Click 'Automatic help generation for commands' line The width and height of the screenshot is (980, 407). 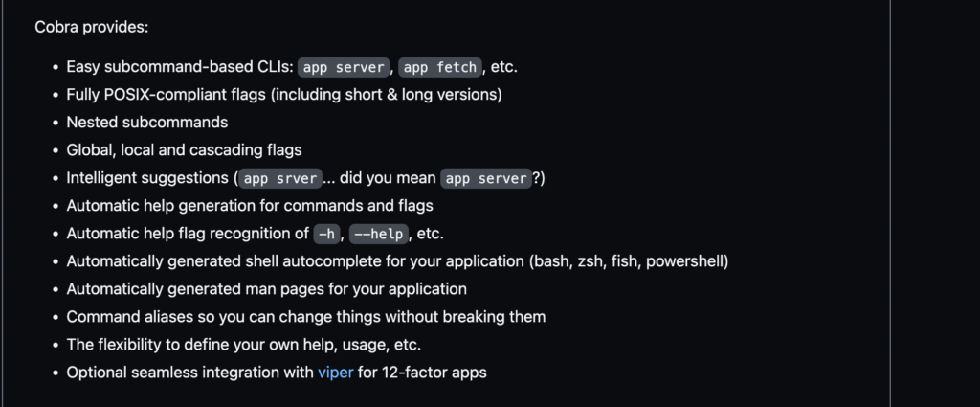click(250, 206)
